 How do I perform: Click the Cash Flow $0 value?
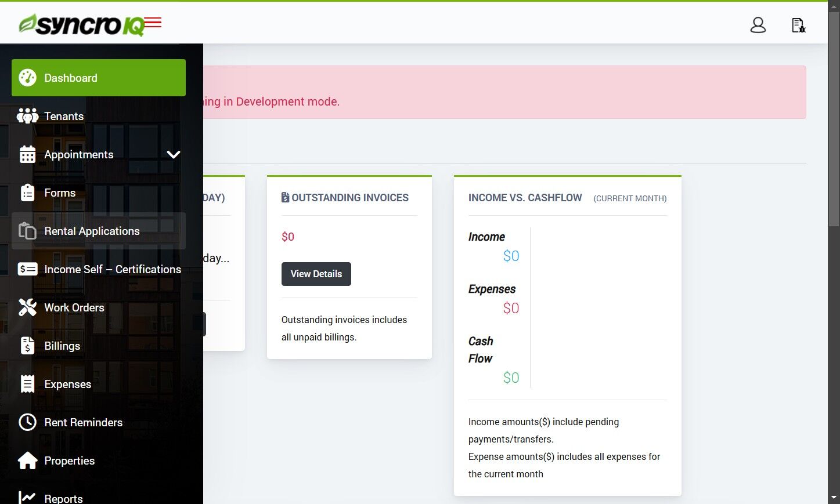pyautogui.click(x=511, y=378)
